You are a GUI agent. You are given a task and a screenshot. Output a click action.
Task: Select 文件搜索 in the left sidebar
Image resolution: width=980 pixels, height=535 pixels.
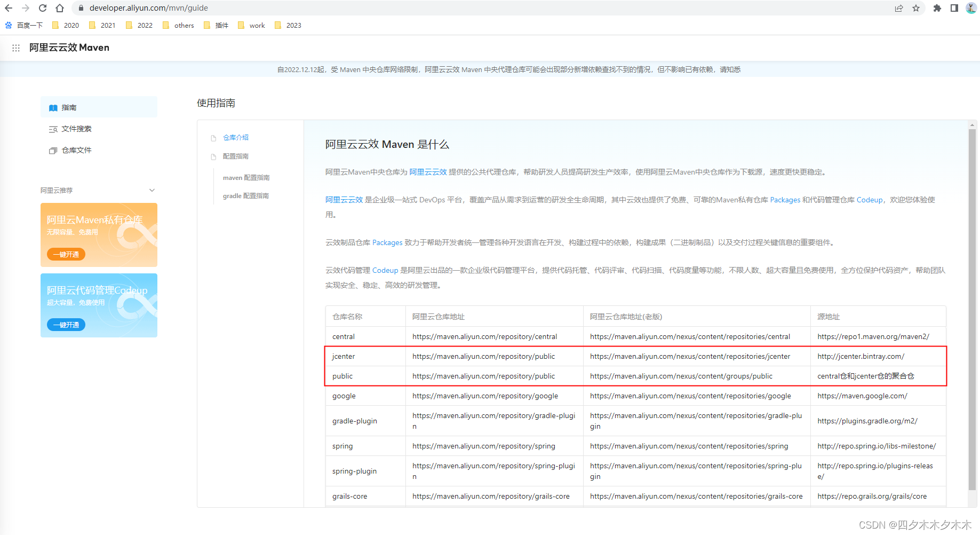[99, 129]
